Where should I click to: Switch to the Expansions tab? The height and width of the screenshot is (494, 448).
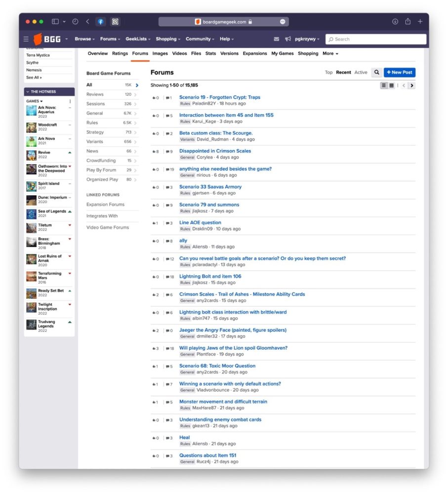click(254, 53)
